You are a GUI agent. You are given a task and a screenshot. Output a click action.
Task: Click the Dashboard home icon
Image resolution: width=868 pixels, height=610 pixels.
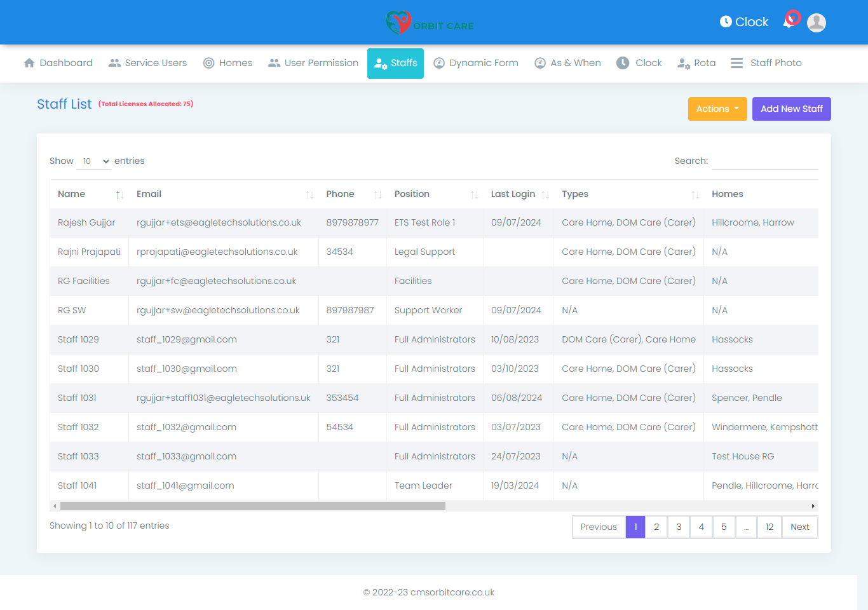coord(29,63)
